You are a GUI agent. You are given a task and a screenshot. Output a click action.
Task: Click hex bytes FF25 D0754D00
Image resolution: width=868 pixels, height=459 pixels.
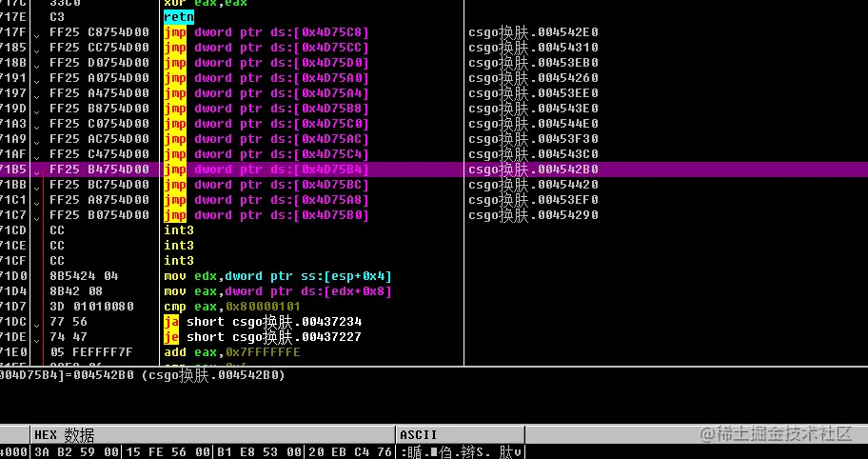pyautogui.click(x=99, y=63)
